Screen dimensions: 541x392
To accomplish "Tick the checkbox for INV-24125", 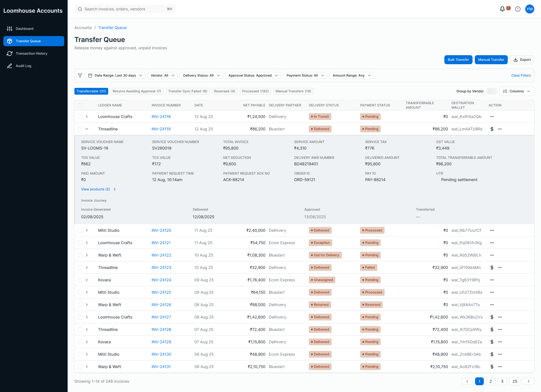I will [80, 292].
